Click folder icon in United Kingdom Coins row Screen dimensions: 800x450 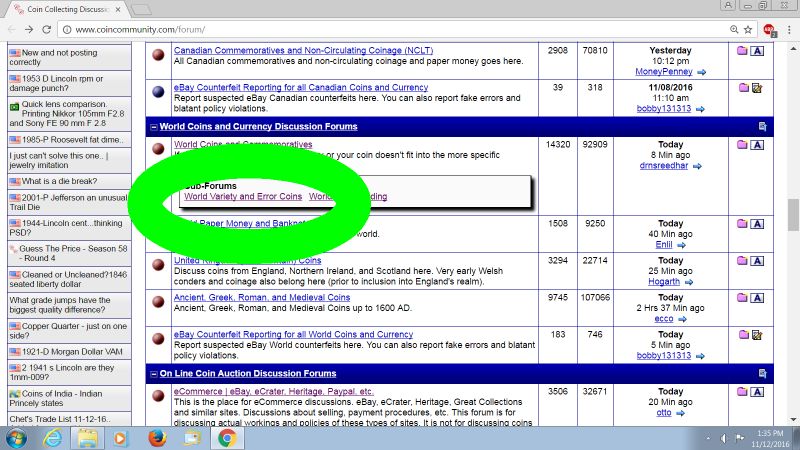[x=742, y=261]
